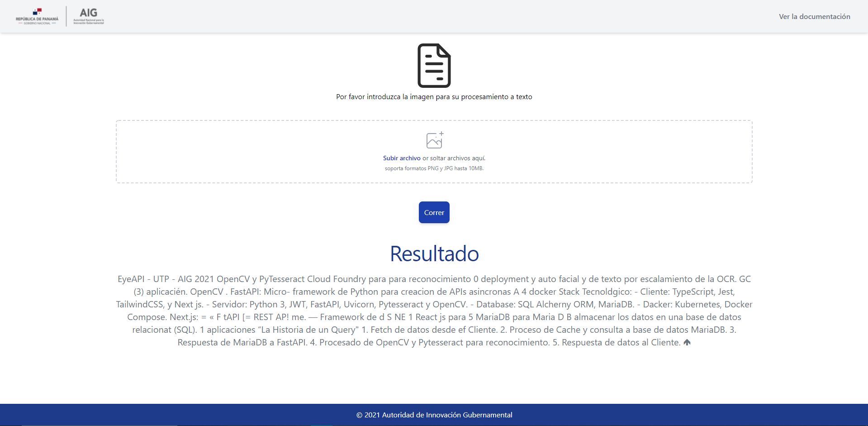Click the OCR result paragraph text
The height and width of the screenshot is (426, 868).
tap(434, 311)
